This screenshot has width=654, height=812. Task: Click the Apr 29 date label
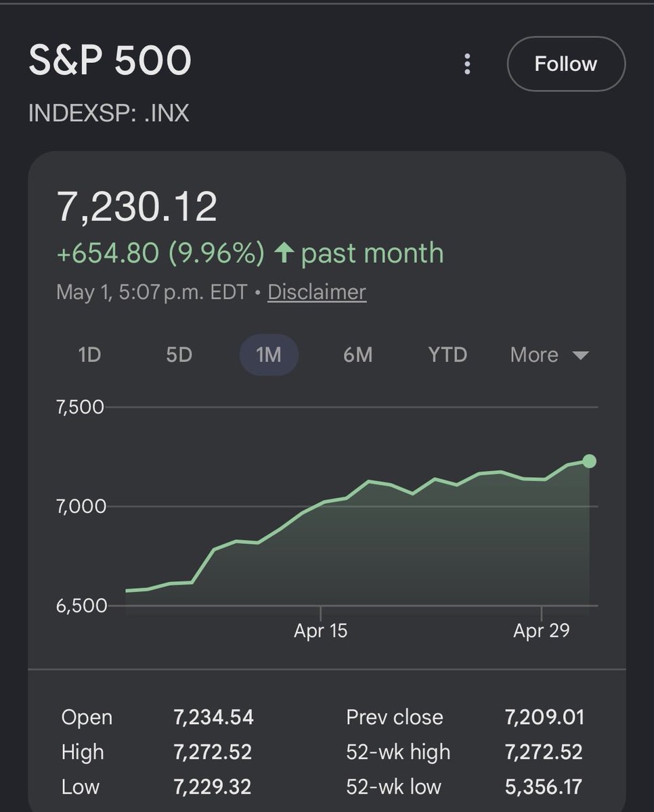tap(542, 631)
